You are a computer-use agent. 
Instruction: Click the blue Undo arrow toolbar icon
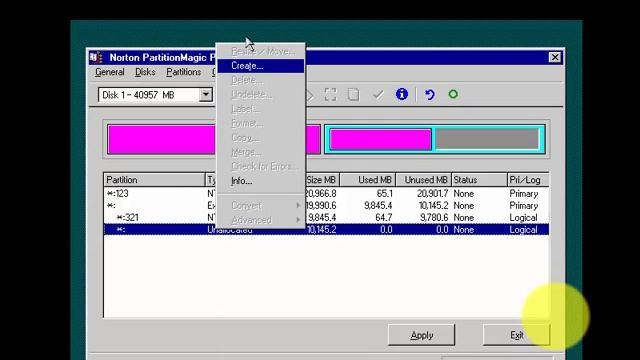click(x=429, y=95)
